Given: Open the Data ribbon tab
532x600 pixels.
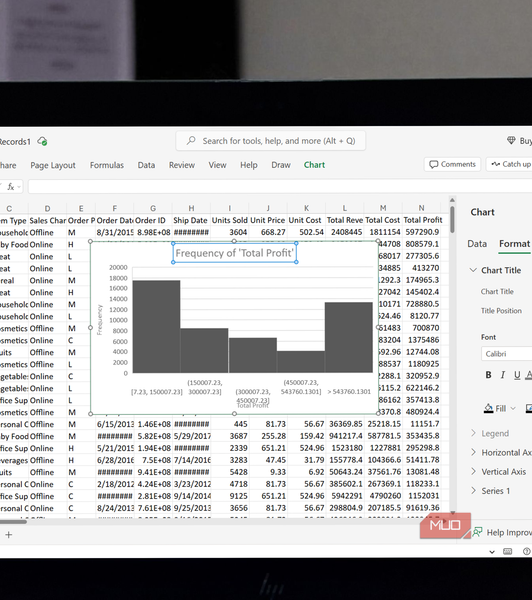Looking at the screenshot, I should click(146, 165).
